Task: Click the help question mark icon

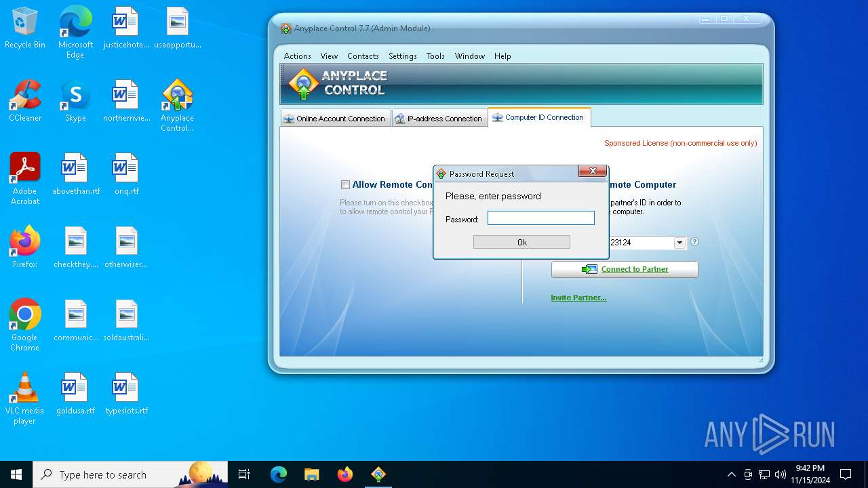Action: click(694, 242)
